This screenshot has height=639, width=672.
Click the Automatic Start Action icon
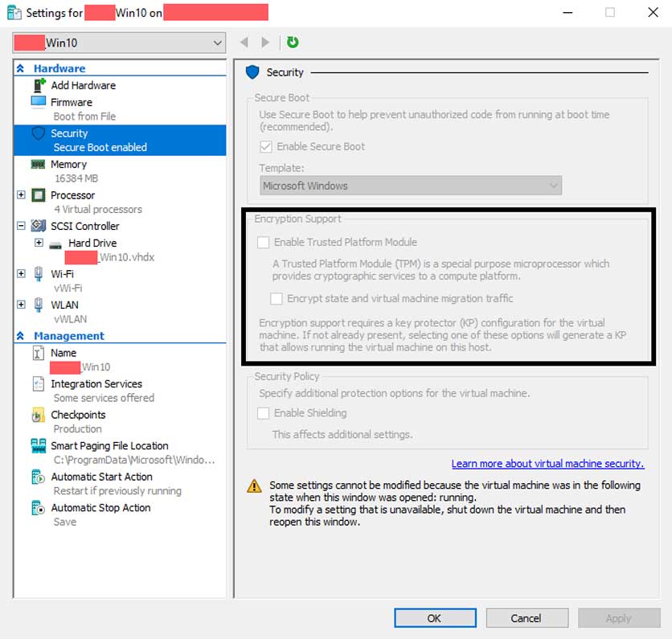[x=39, y=477]
